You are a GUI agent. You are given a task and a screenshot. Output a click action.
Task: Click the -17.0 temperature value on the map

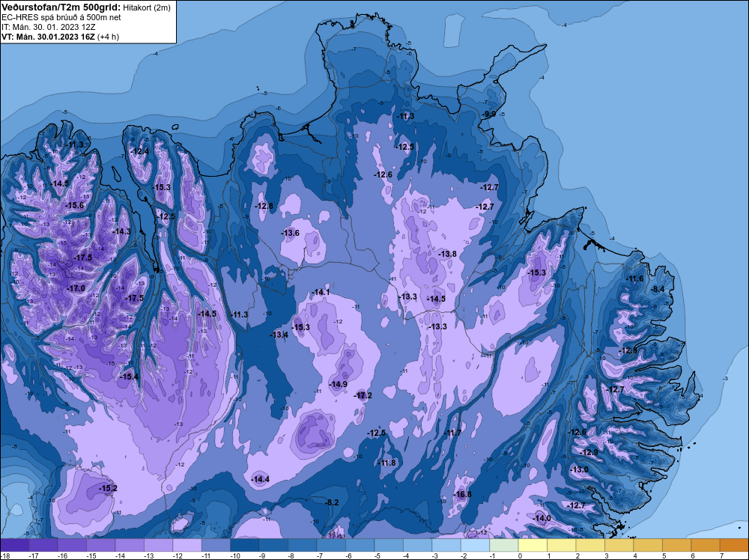click(76, 288)
